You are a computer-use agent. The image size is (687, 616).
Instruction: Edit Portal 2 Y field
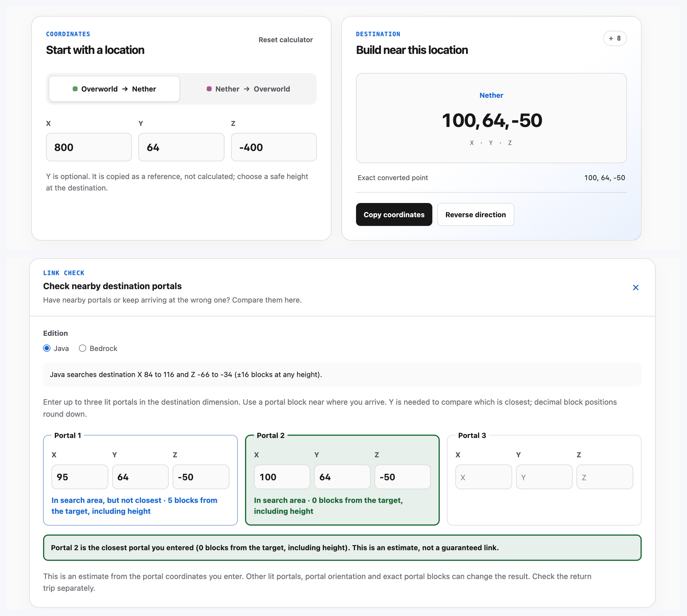tap(342, 477)
